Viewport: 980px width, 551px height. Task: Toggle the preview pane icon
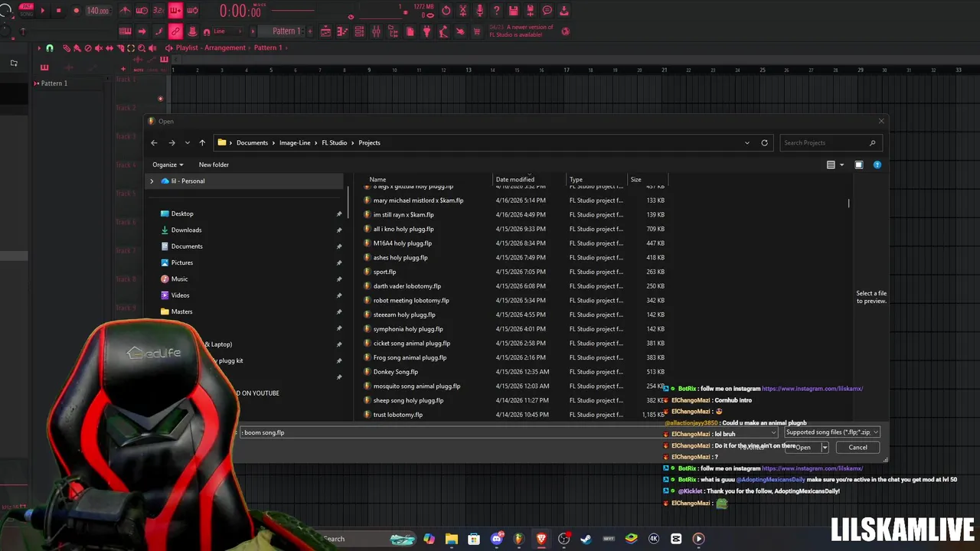tap(859, 165)
